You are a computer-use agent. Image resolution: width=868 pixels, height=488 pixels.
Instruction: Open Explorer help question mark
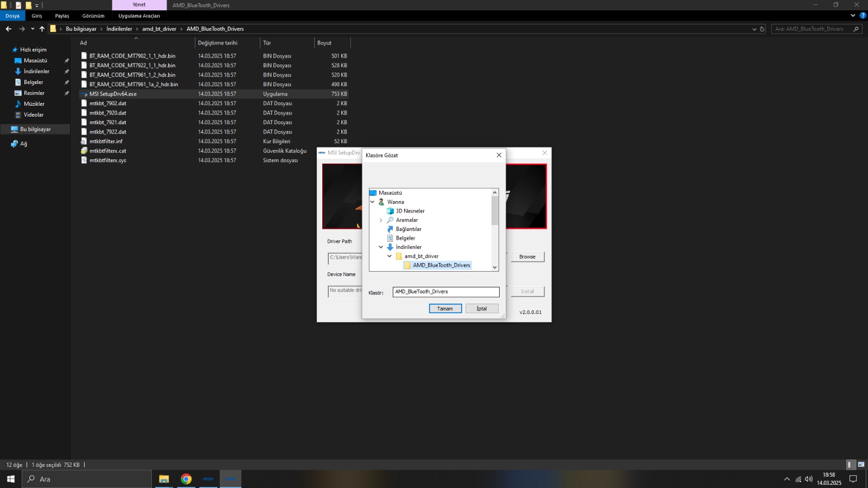click(863, 16)
